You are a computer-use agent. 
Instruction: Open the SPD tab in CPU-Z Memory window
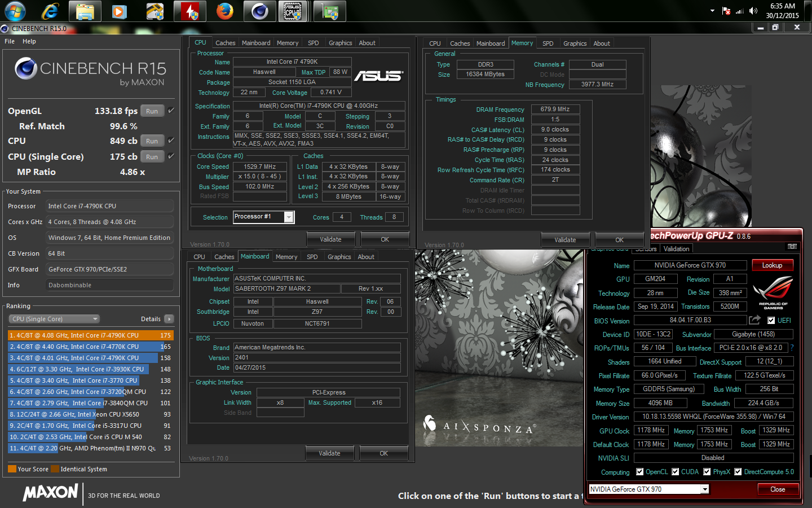coord(548,43)
